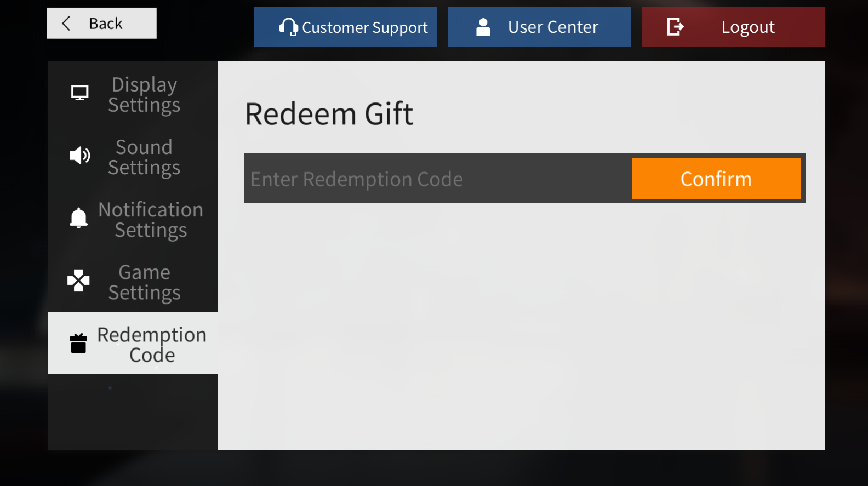The image size is (868, 486).
Task: Click the exit-door icon on Logout
Action: click(x=675, y=26)
